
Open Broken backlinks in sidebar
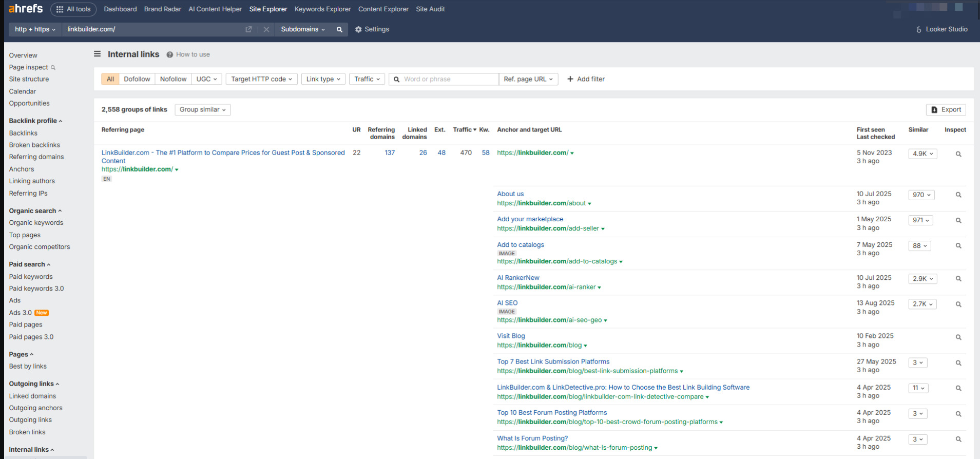tap(34, 145)
